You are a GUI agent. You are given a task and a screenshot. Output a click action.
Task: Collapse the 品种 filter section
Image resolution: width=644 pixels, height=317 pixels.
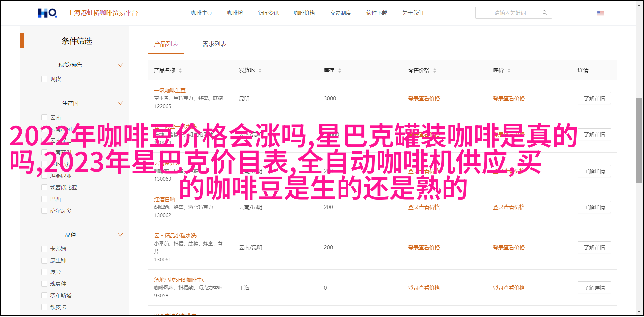(x=120, y=235)
